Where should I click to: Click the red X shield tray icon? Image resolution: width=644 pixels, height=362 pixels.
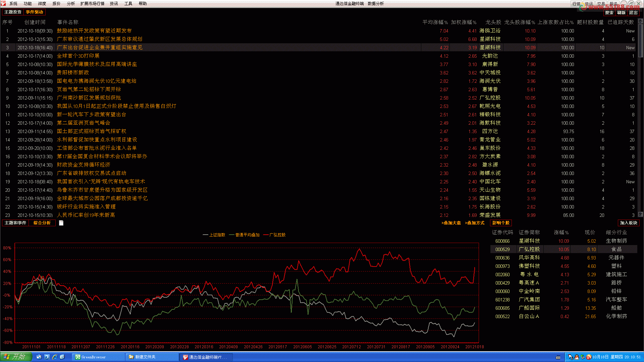(589, 357)
